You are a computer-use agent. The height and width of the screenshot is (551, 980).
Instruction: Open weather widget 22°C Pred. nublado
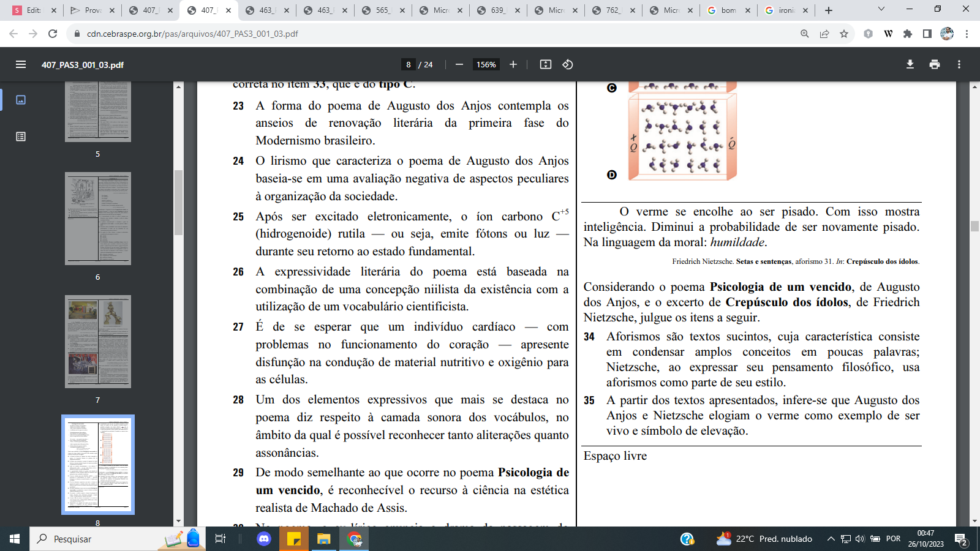pos(764,539)
